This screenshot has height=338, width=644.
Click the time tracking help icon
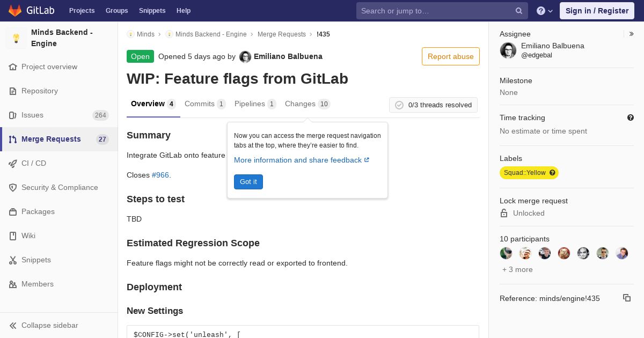click(x=631, y=117)
